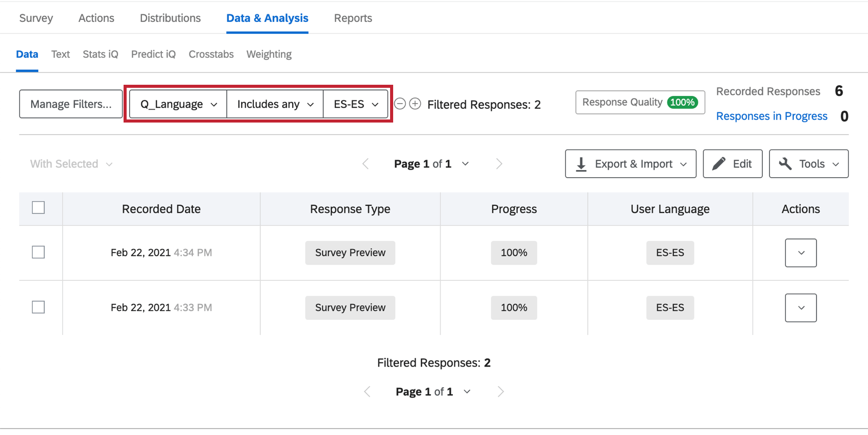Go to previous page using bottom arrow
Screen dimensions: 868x435
pos(367,392)
